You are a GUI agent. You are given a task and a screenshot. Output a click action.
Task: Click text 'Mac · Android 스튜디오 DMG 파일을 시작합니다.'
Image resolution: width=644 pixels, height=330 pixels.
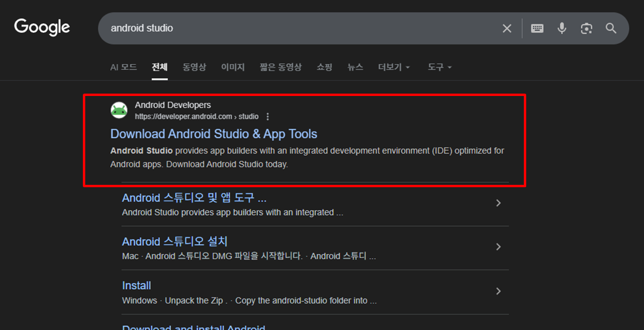pos(212,257)
